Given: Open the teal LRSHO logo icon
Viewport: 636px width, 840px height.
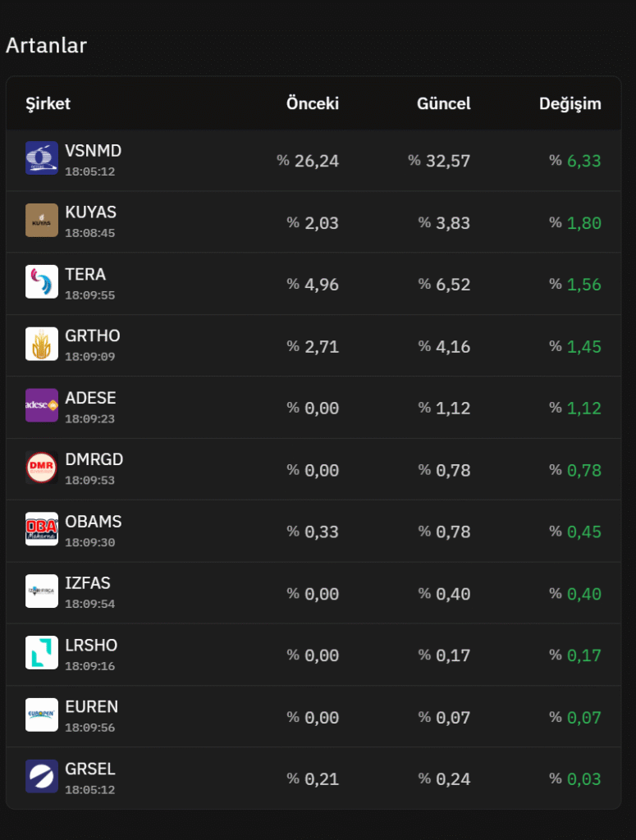Looking at the screenshot, I should tap(42, 653).
